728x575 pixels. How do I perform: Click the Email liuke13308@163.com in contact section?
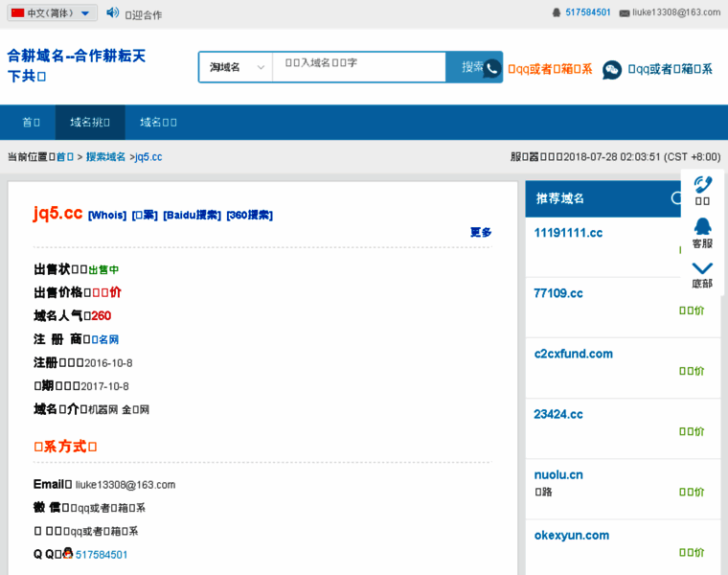coord(125,484)
